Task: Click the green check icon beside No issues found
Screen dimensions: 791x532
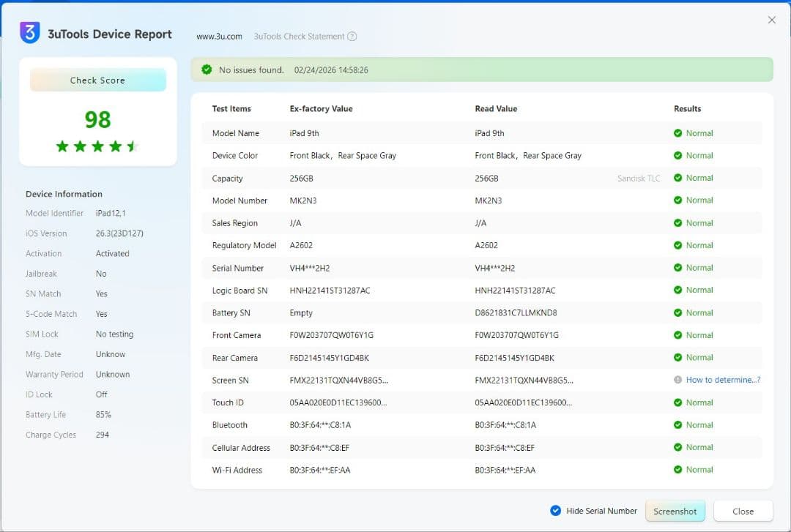Action: pyautogui.click(x=207, y=70)
